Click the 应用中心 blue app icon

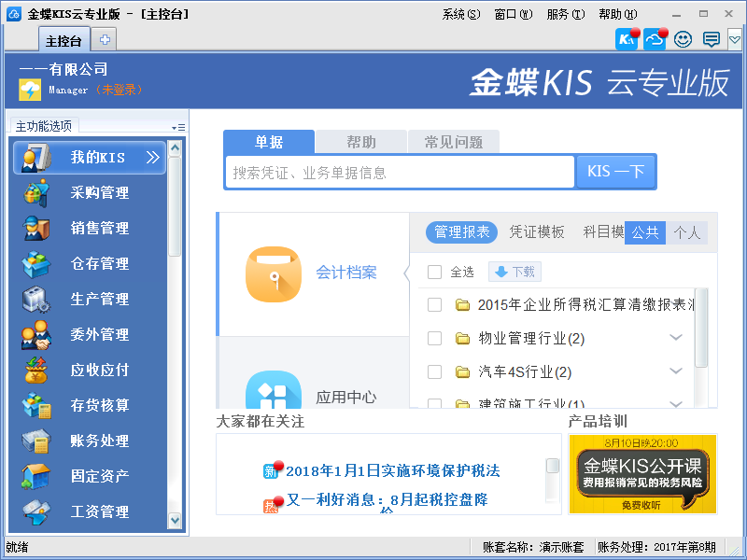(x=274, y=390)
